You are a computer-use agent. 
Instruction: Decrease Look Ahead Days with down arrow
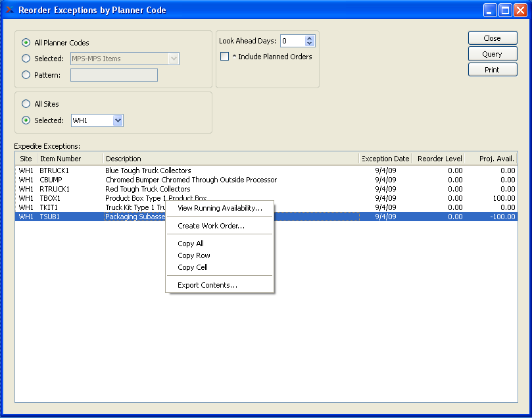click(x=310, y=44)
